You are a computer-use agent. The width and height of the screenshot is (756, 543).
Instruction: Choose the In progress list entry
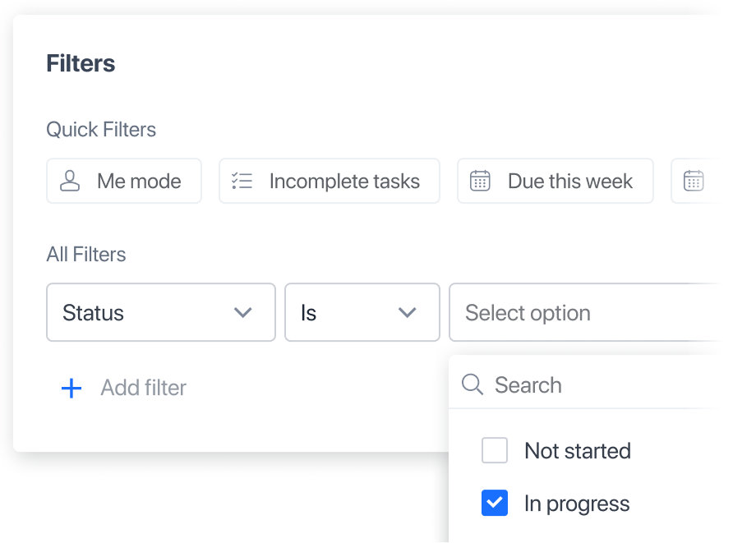click(x=577, y=504)
